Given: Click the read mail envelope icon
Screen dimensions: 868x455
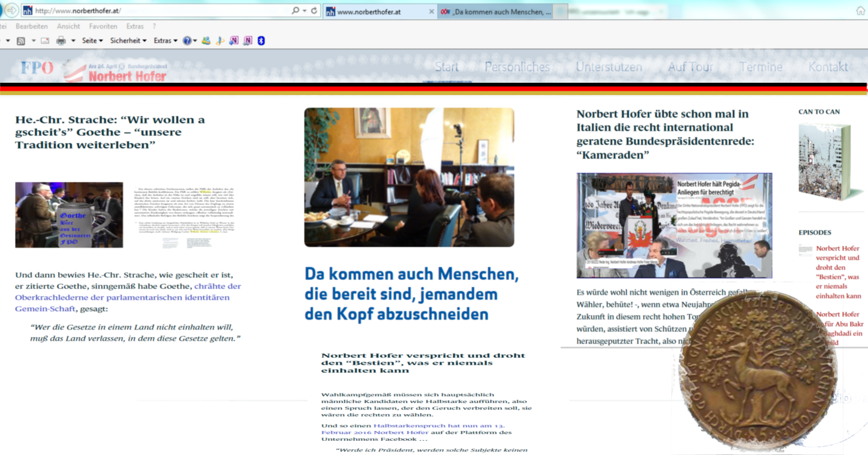Looking at the screenshot, I should [45, 41].
